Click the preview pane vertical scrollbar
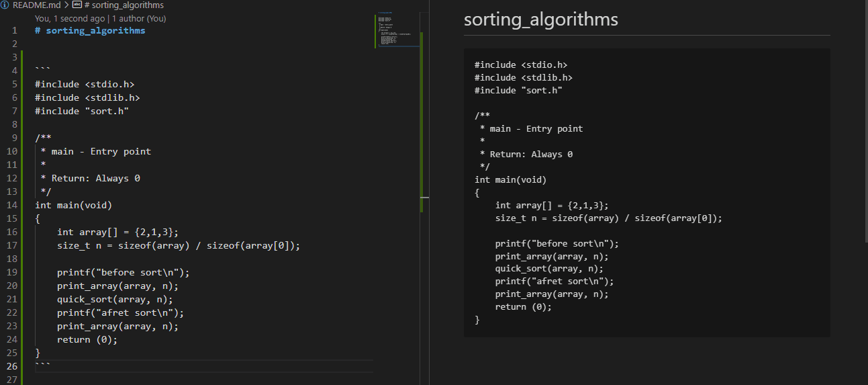The image size is (868, 385). 865,121
